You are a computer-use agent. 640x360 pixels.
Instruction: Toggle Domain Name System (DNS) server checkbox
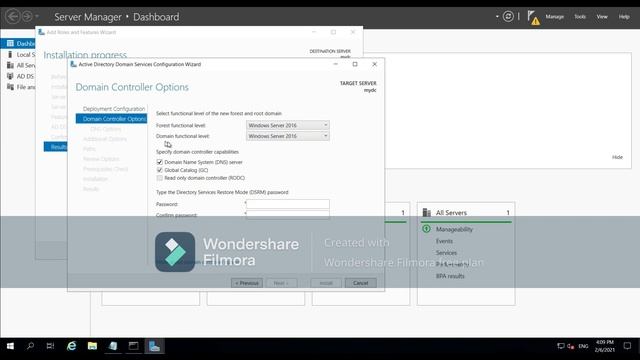pos(160,162)
